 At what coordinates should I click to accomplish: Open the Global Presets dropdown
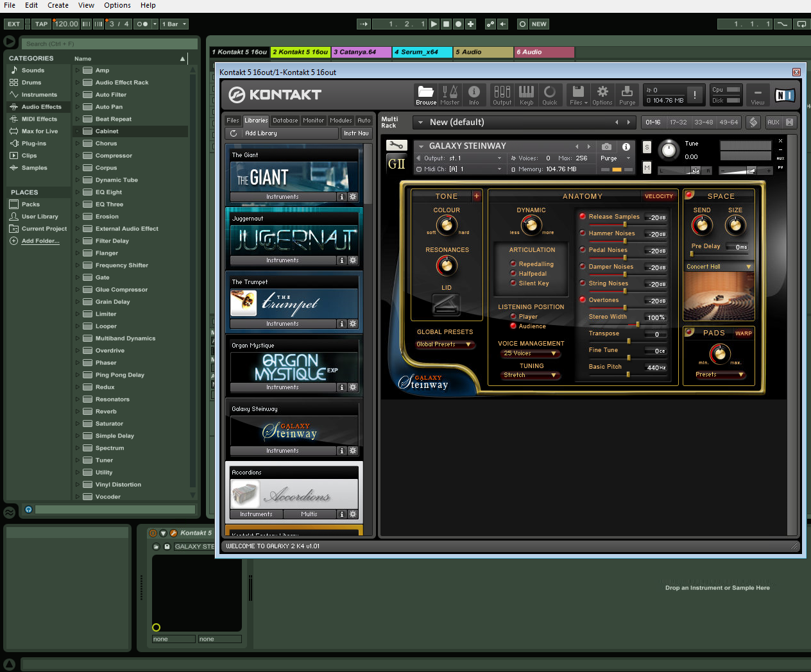445,344
